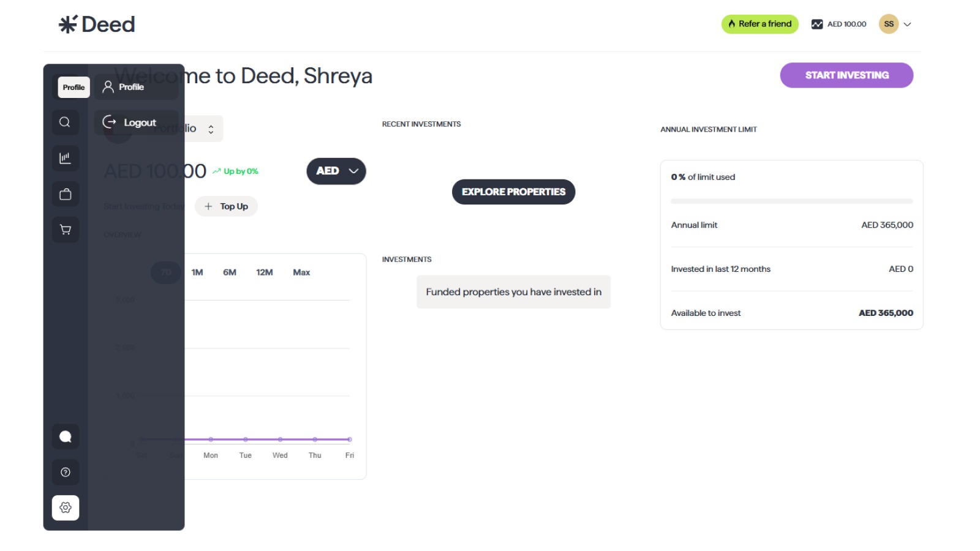Click the 'ANNUAL INVESTMENT LIMIT' heading

click(x=709, y=130)
